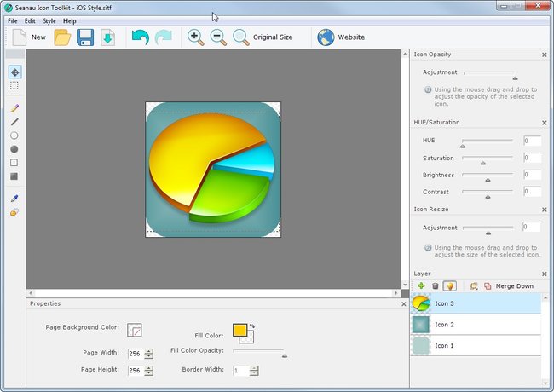Select the filled rectangle tool
This screenshot has height=392, width=554.
[x=14, y=176]
